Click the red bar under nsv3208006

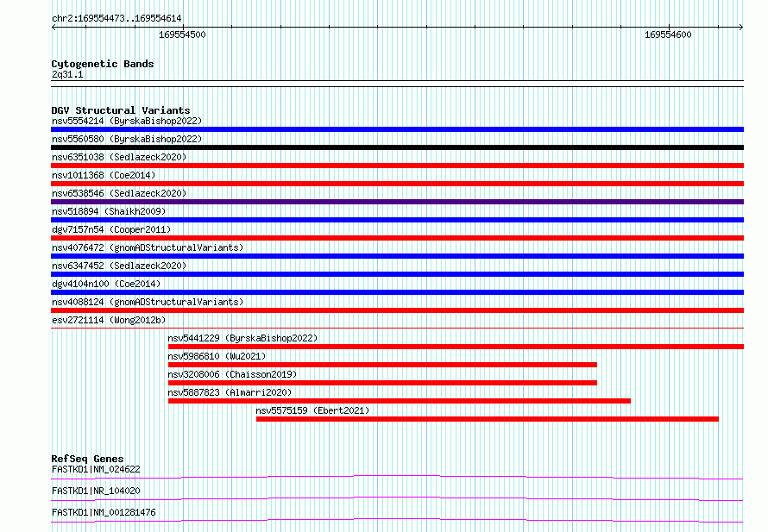click(382, 383)
